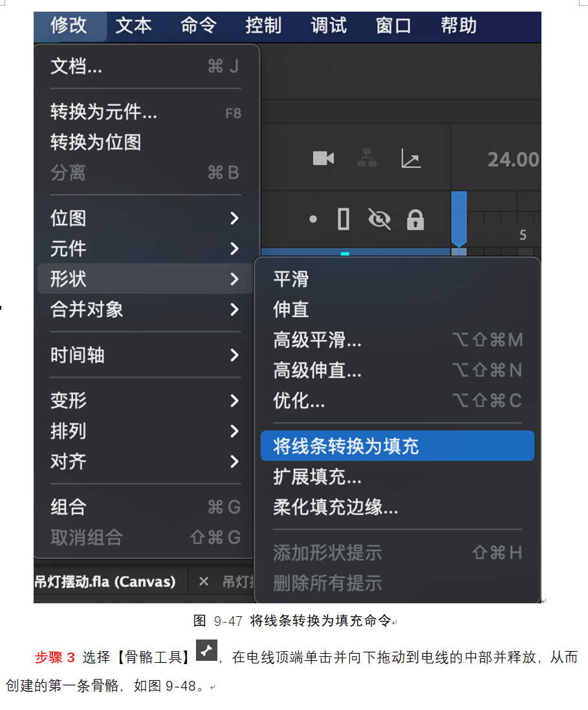Viewport: 588px width, 710px height.
Task: Expand the 时间轴 submenu
Action: click(146, 355)
